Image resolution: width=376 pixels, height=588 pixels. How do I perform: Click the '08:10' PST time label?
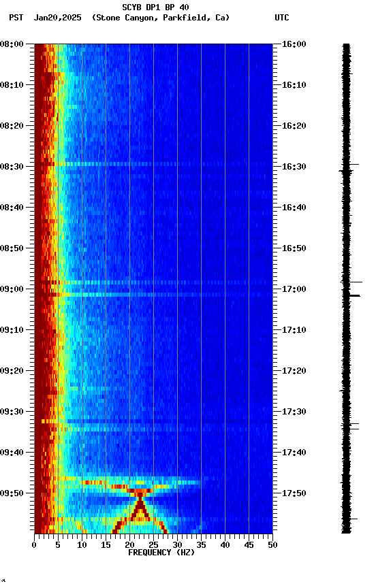[x=12, y=85]
